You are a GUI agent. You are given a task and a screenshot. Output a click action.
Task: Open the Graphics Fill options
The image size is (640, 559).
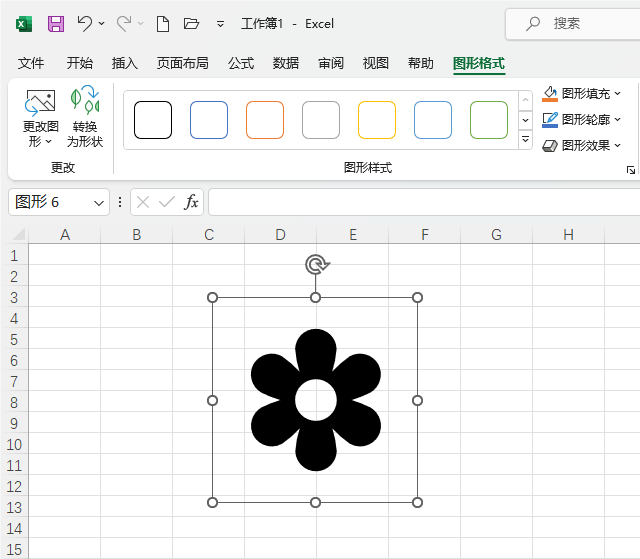[582, 94]
